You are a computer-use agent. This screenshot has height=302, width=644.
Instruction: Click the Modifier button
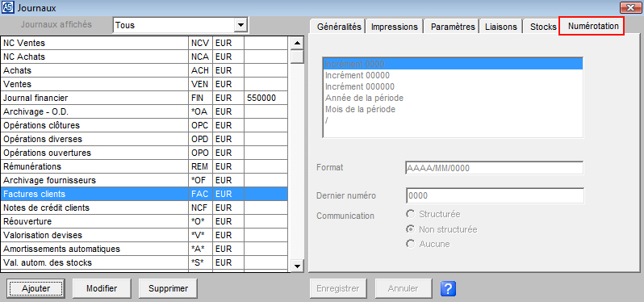click(102, 288)
